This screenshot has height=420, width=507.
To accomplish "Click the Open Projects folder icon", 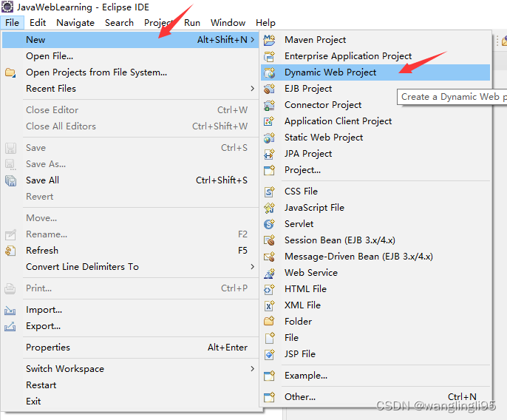I will tap(10, 72).
